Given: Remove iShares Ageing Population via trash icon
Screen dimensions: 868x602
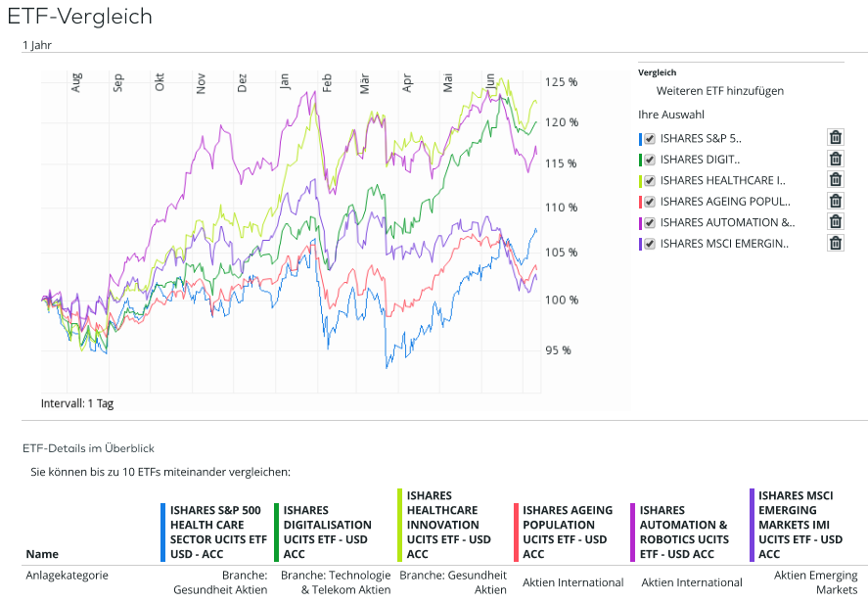Looking at the screenshot, I should [835, 201].
